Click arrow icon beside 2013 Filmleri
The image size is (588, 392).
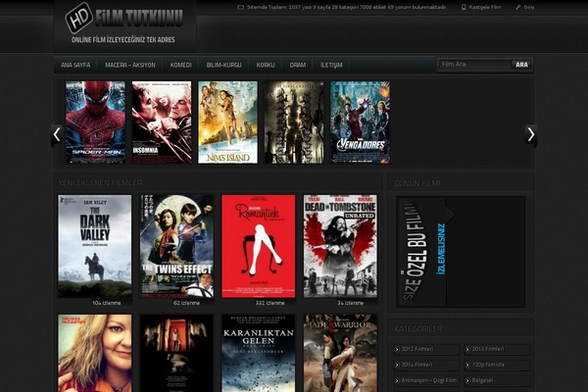[x=467, y=349]
